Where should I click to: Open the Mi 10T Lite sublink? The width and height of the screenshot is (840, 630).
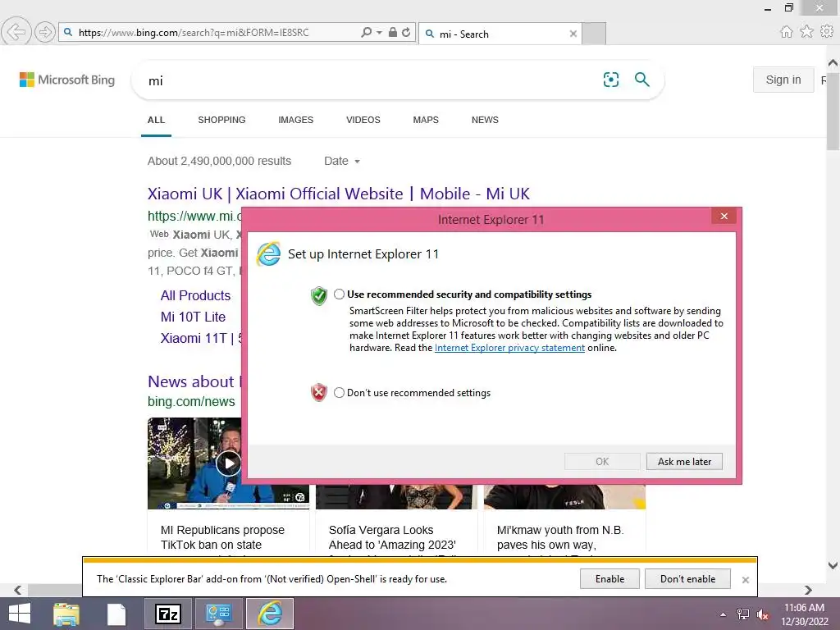click(x=193, y=317)
